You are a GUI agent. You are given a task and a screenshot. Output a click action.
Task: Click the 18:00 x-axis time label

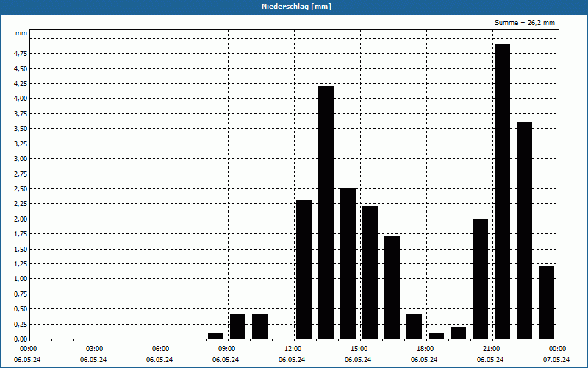point(425,349)
